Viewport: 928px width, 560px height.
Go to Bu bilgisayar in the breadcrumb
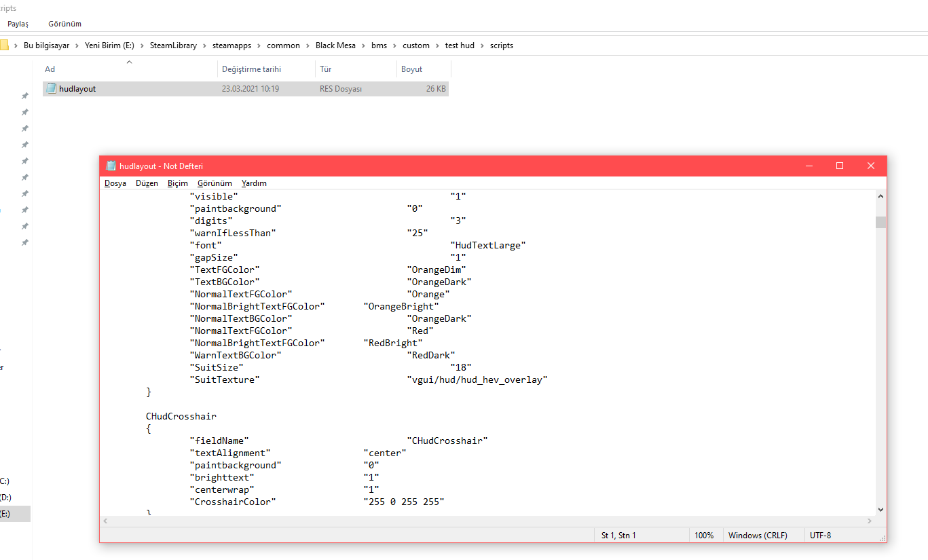tap(46, 45)
